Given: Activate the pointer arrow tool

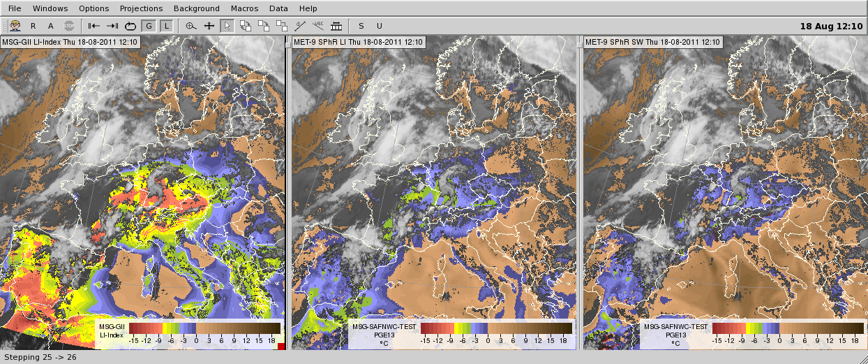Looking at the screenshot, I should point(227,26).
